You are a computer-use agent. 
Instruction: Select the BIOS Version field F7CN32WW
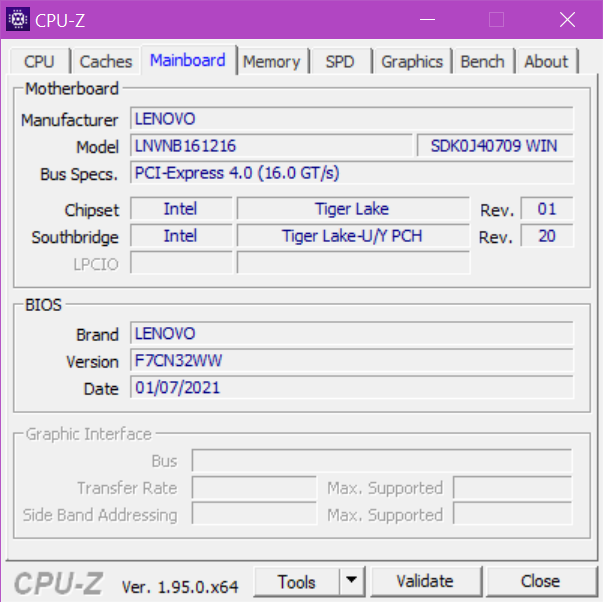352,361
